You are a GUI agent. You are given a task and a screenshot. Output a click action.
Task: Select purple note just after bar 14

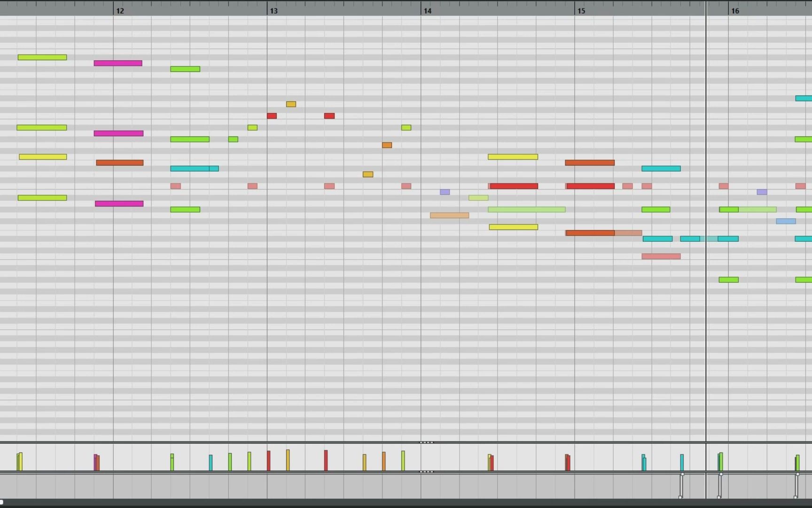pyautogui.click(x=445, y=192)
